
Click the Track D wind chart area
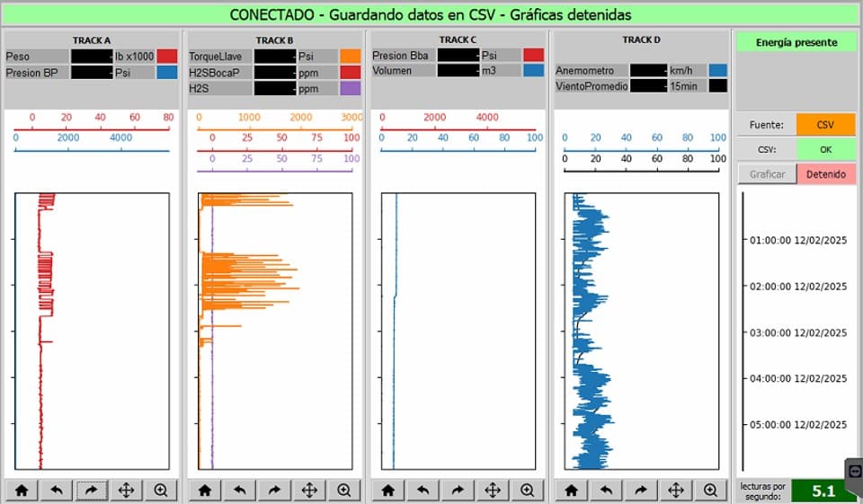(x=642, y=332)
